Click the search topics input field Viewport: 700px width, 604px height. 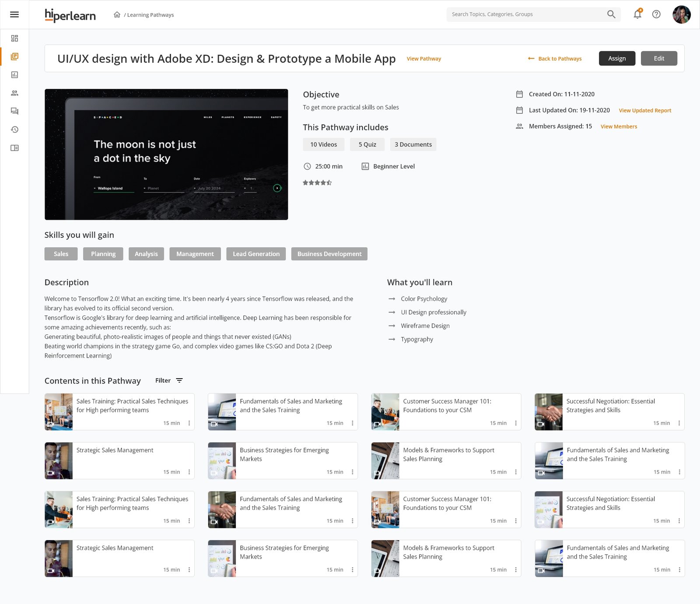pos(525,14)
